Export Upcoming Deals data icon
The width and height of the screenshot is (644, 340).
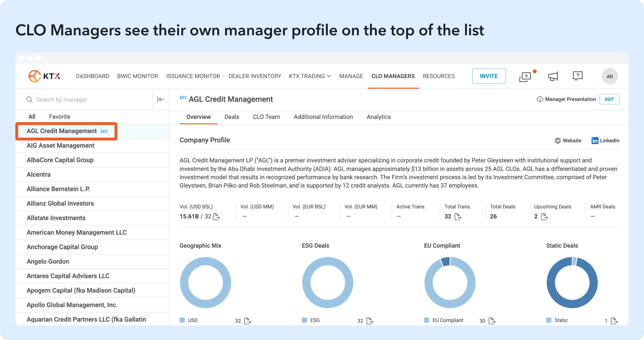tap(544, 217)
